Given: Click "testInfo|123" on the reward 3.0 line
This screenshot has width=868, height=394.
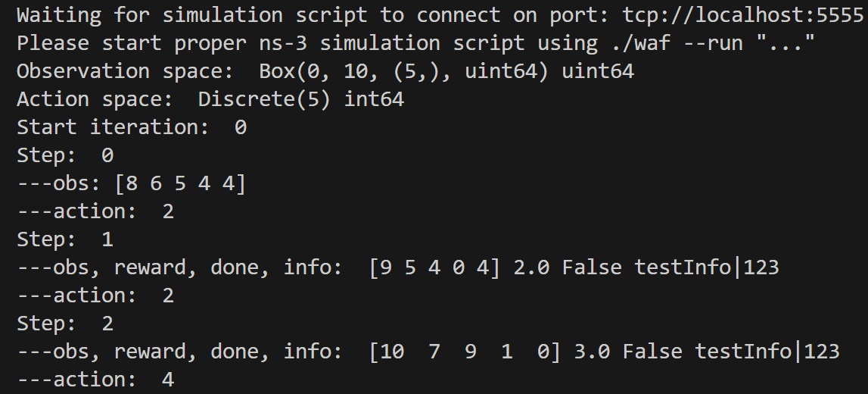Looking at the screenshot, I should click(767, 352).
